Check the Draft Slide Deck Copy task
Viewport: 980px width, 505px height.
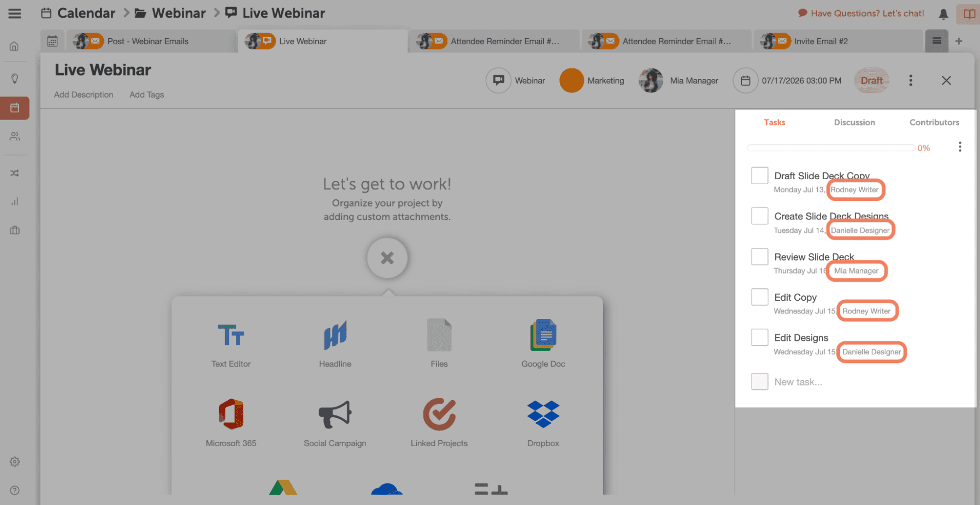[x=759, y=175]
